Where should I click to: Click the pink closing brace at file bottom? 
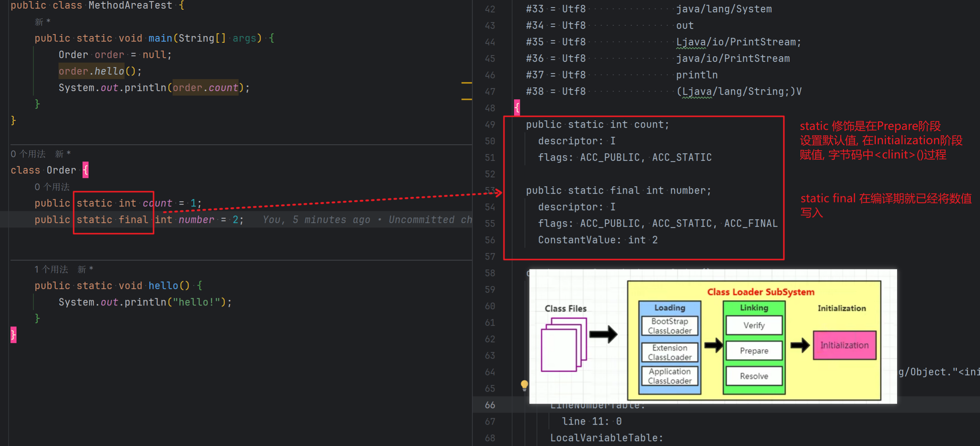point(14,335)
